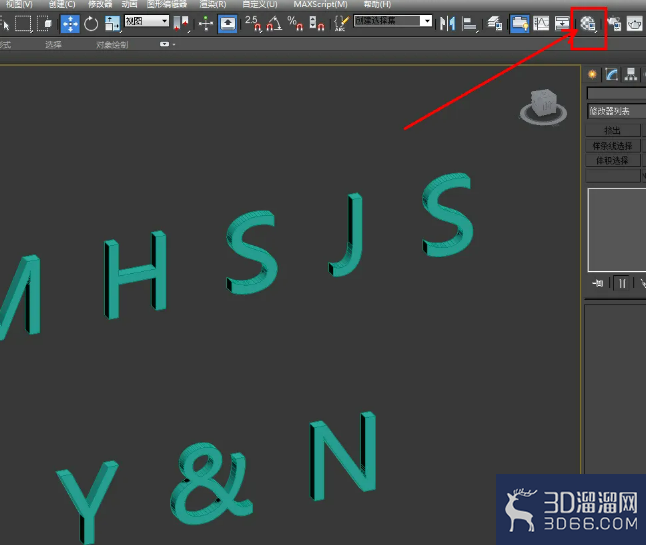Toggle keyboard shortcut override button

pyautogui.click(x=227, y=23)
